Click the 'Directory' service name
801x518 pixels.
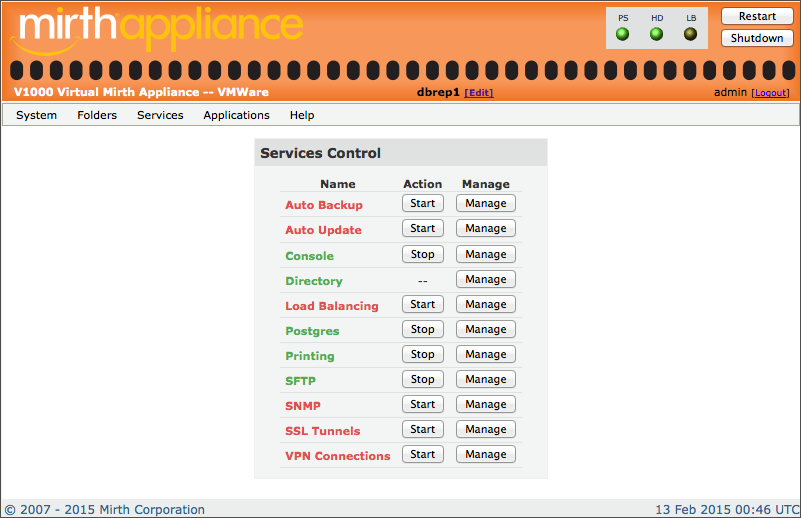[314, 281]
